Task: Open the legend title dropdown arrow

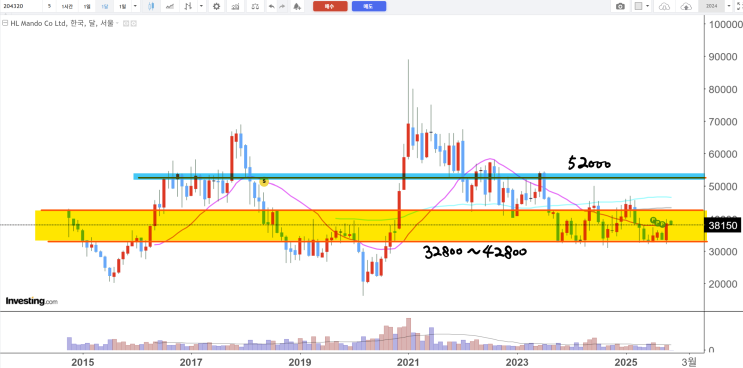Action: pyautogui.click(x=117, y=23)
